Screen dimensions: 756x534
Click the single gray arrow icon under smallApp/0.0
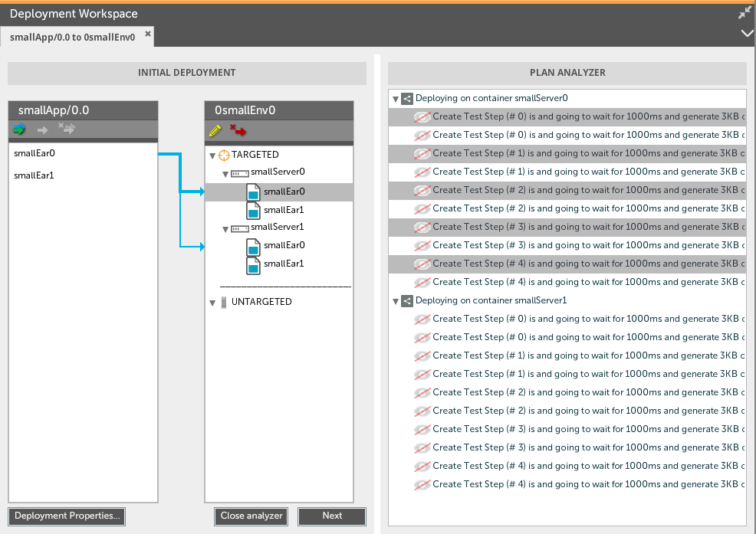[43, 130]
